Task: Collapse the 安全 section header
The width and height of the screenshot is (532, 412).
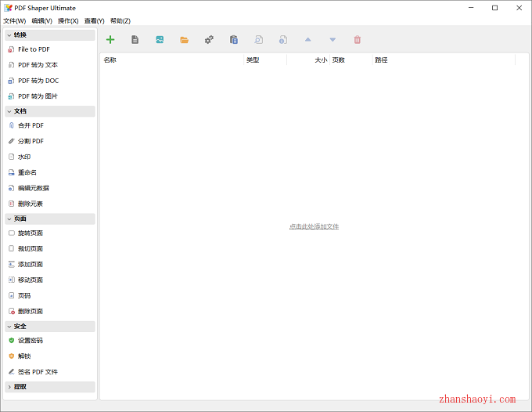Action: pyautogui.click(x=50, y=326)
